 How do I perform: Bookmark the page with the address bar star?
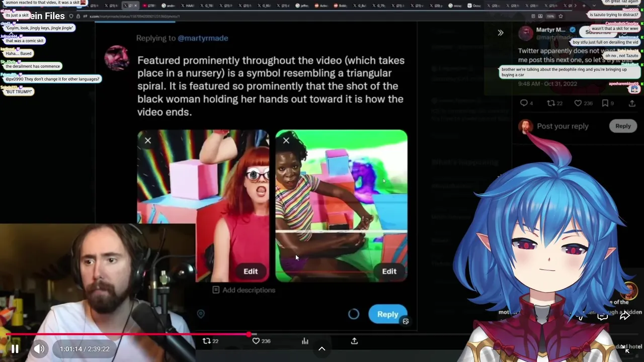(560, 16)
